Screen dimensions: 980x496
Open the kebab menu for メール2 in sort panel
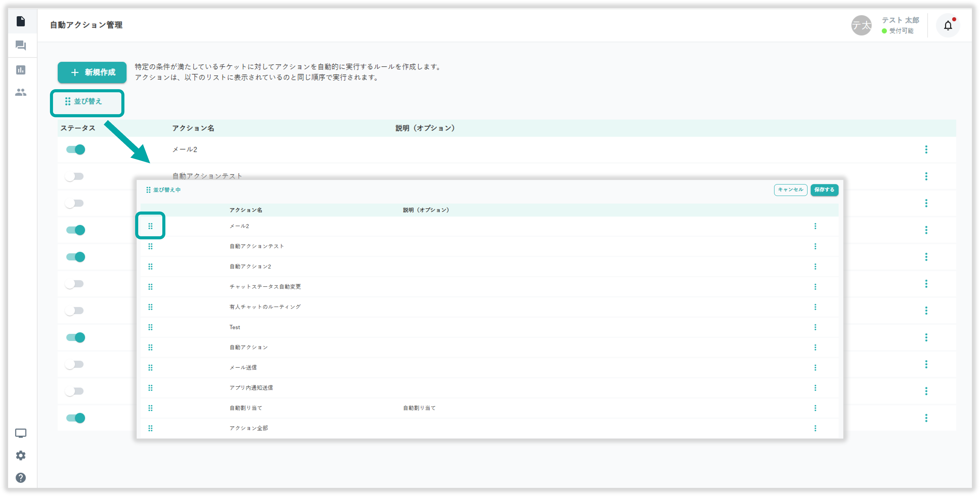pyautogui.click(x=815, y=226)
